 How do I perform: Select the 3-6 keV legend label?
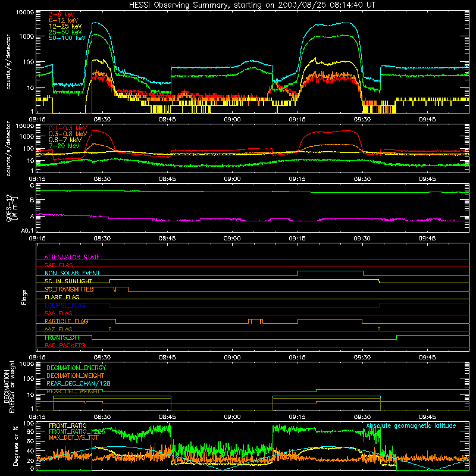tap(62, 14)
